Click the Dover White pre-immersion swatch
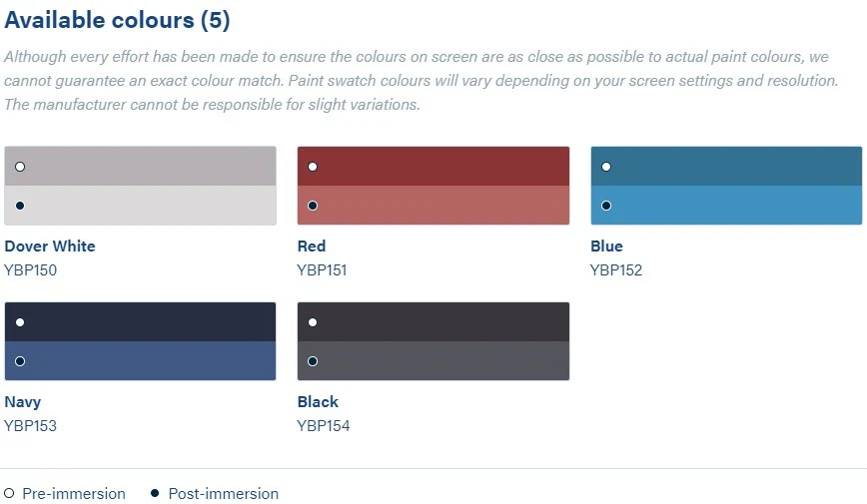Screen dimensions: 867x504 (140, 167)
